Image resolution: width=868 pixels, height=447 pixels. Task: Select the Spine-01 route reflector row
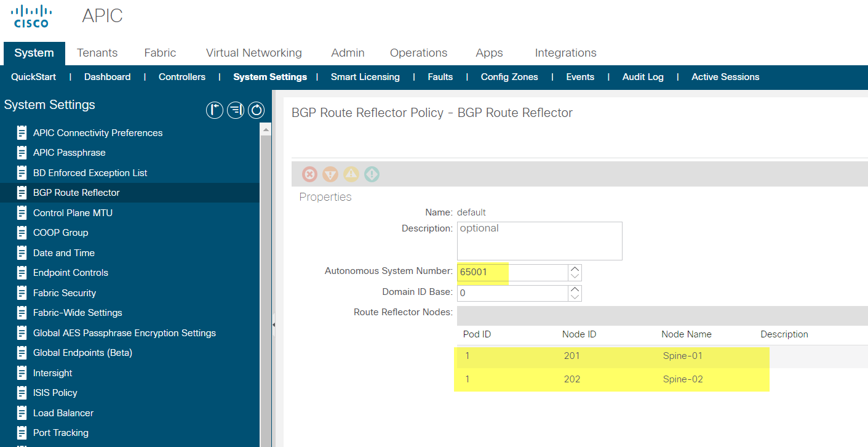pos(662,356)
